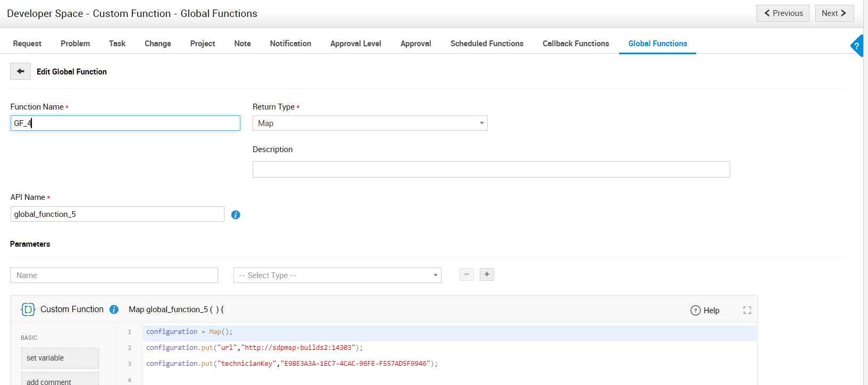
Task: Click the minus icon to remove parameter
Action: (x=466, y=274)
